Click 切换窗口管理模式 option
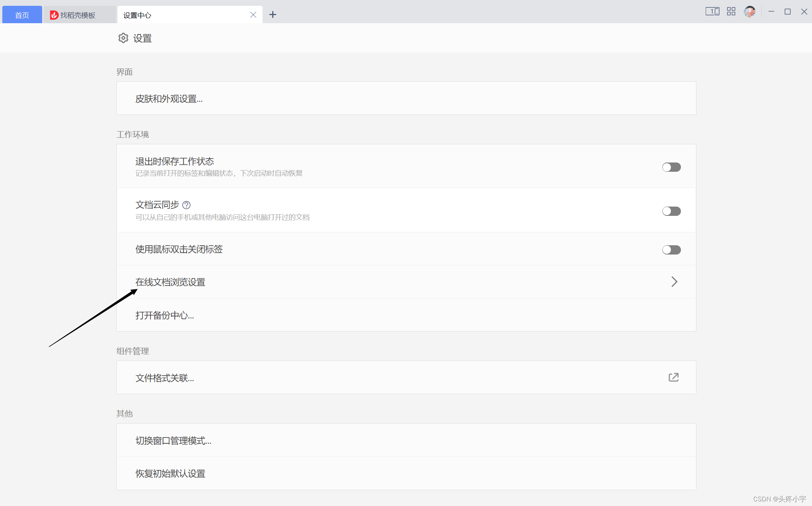812x506 pixels. point(173,441)
